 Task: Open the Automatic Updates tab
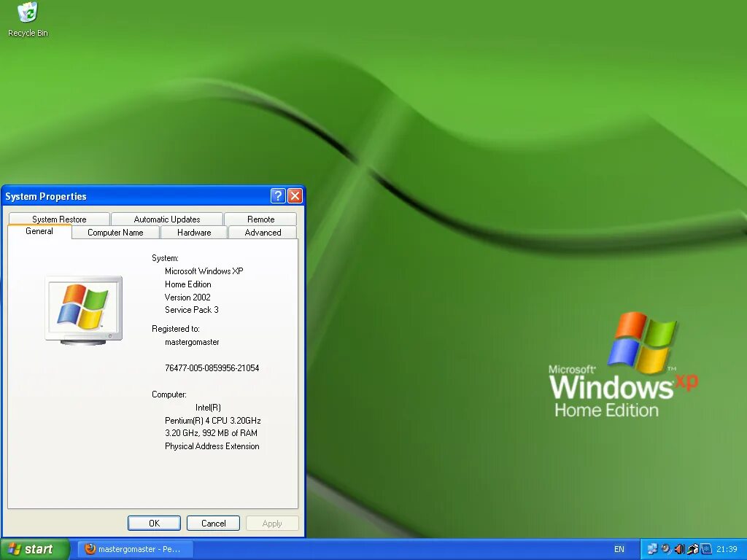(167, 219)
